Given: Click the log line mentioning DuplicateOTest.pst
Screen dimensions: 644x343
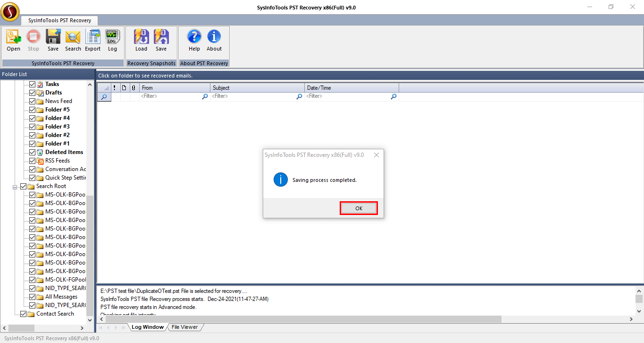Looking at the screenshot, I should pos(174,291).
